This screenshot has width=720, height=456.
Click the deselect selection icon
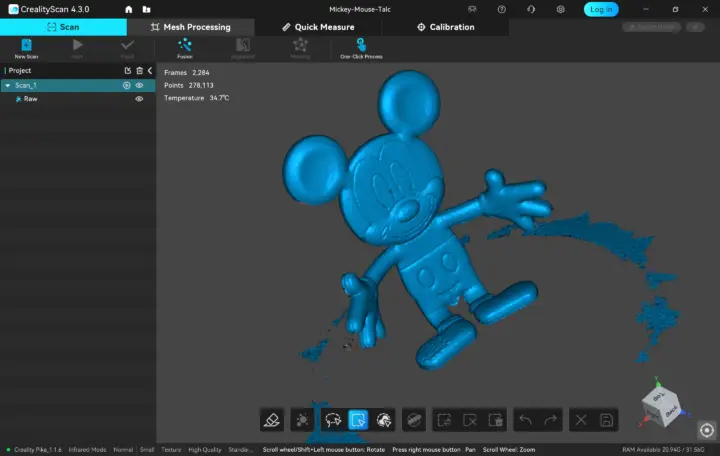click(470, 420)
